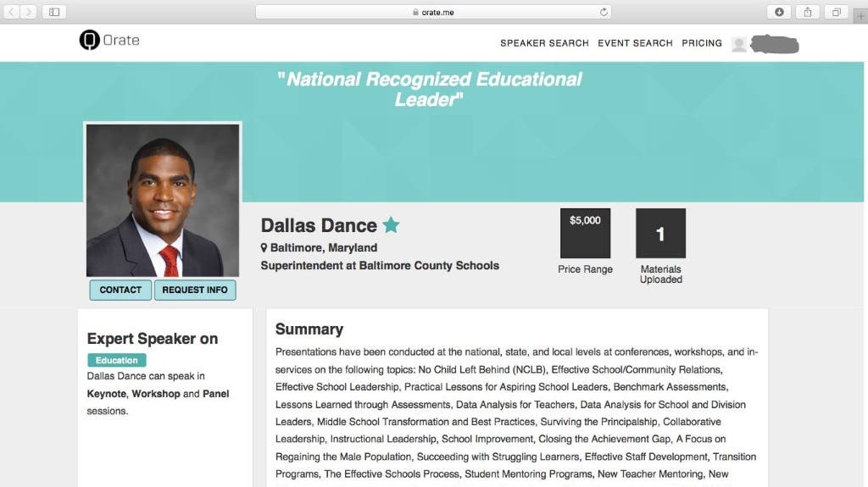Go to the Event Search page
The height and width of the screenshot is (487, 868).
pos(635,43)
